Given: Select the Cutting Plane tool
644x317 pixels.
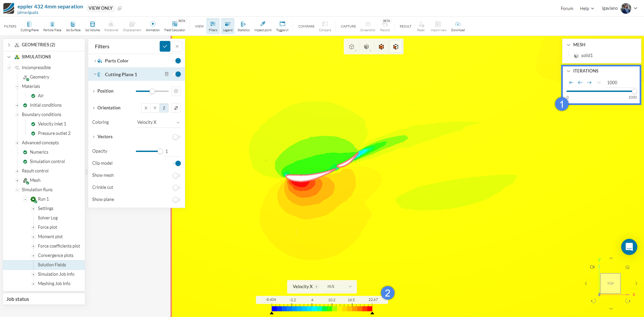Looking at the screenshot, I should [x=29, y=26].
